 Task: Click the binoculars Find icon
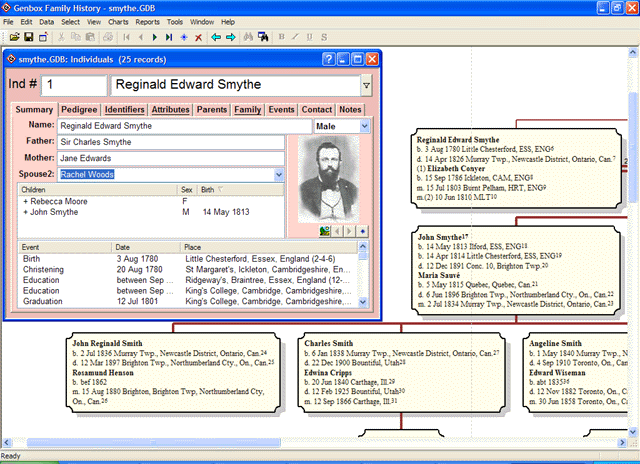[248, 37]
